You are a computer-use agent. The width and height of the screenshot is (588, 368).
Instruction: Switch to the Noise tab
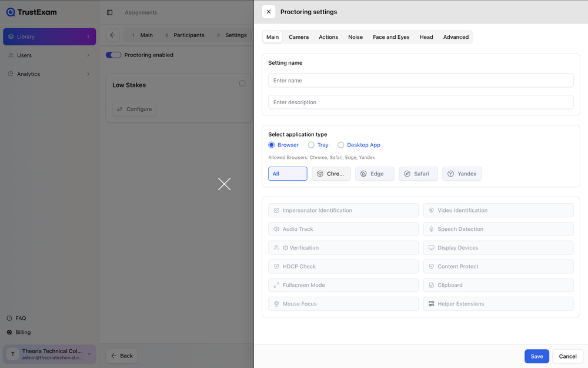(x=355, y=37)
